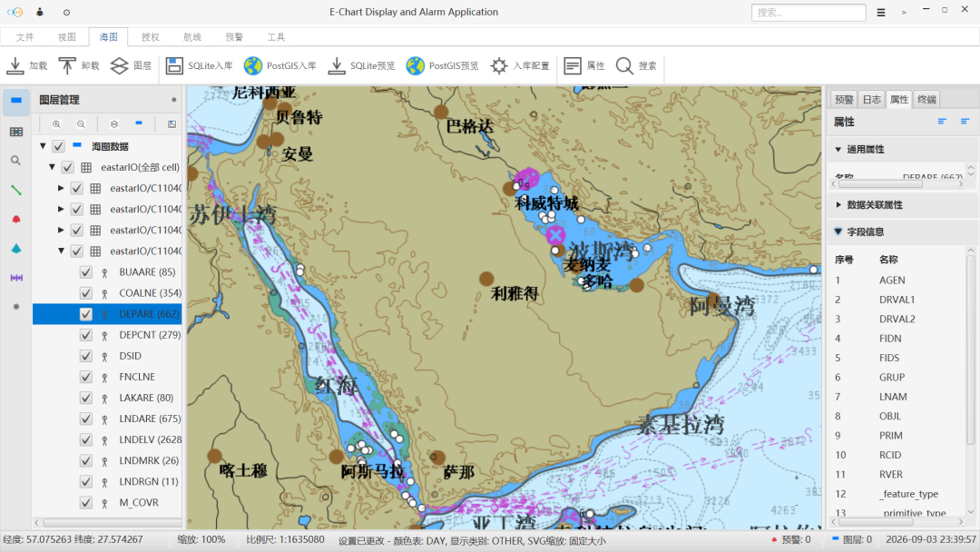The image size is (980, 552).
Task: Open the 航线 menu tab
Action: pos(191,37)
